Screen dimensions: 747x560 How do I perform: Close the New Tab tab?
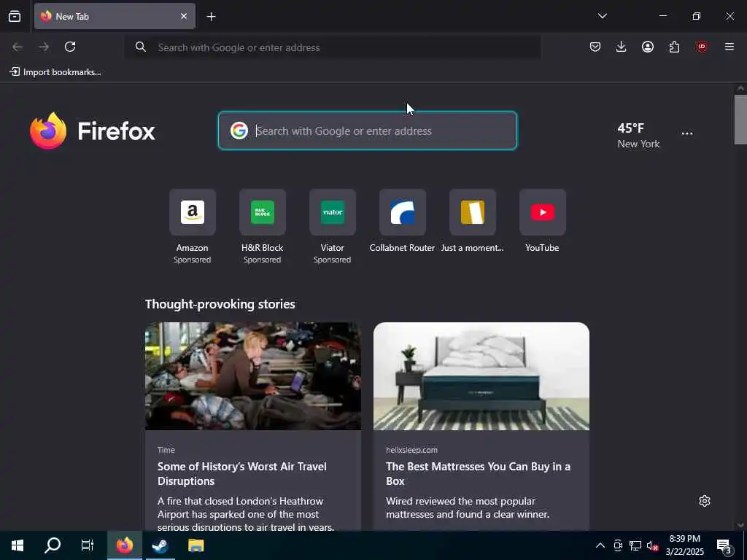183,16
